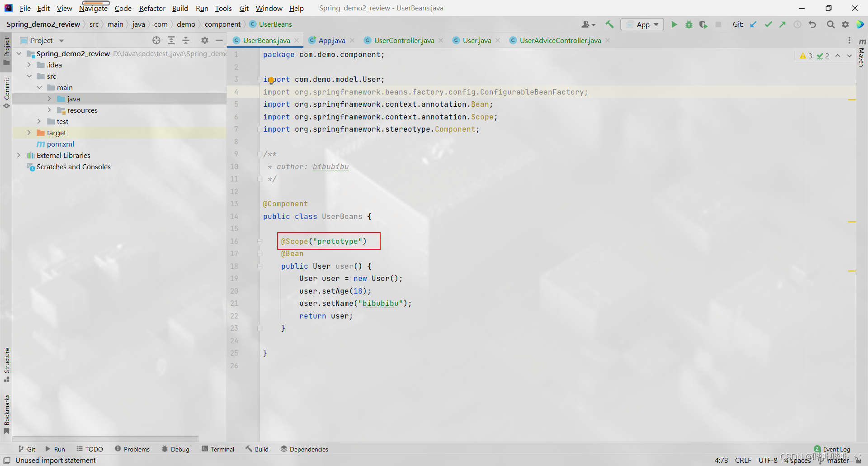Open the Terminal tool window
Screen dimensions: 868x466
pyautogui.click(x=218, y=449)
